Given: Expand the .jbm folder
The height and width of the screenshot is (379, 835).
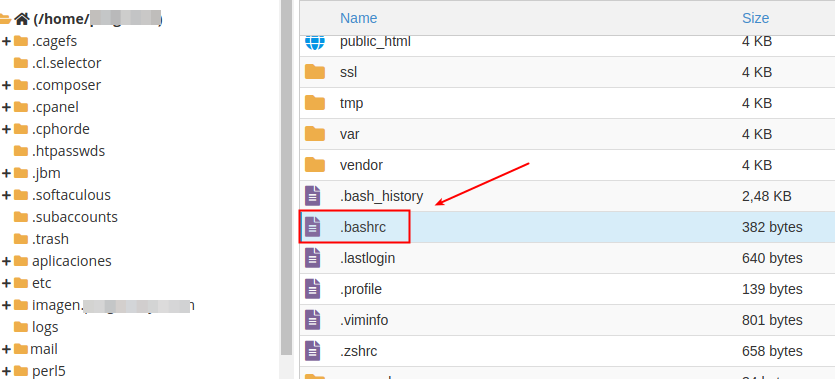Looking at the screenshot, I should (6, 173).
